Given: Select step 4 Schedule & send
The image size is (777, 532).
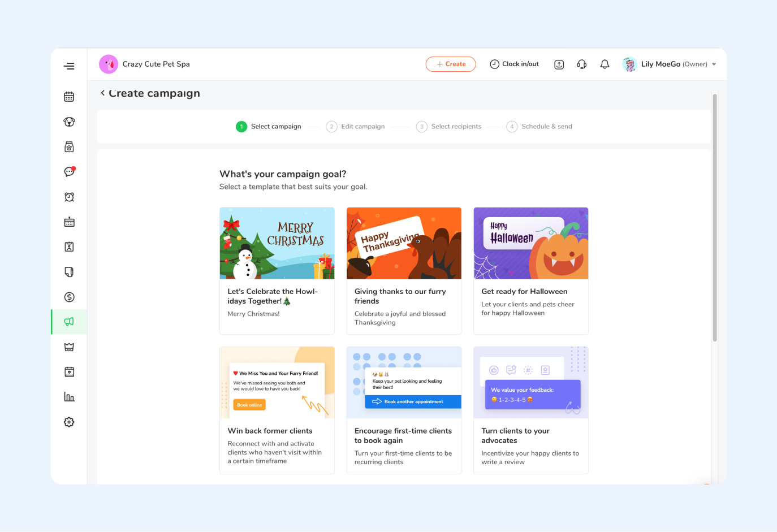Looking at the screenshot, I should (x=539, y=127).
